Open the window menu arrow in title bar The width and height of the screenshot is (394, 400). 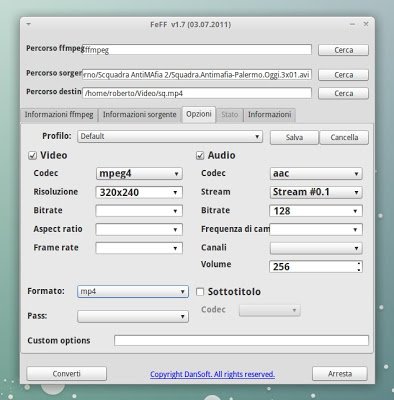coord(29,24)
